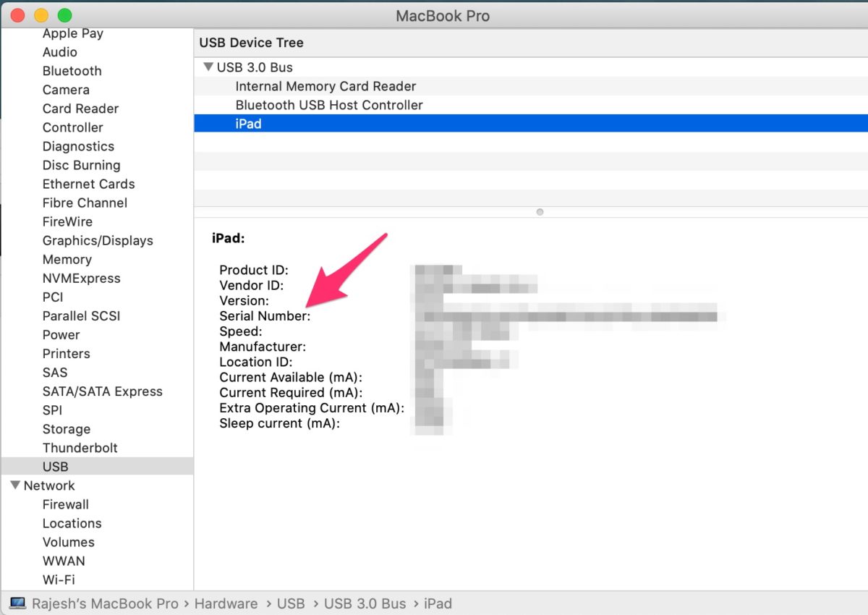Click USB 3.0 Bus in path bar

(365, 603)
